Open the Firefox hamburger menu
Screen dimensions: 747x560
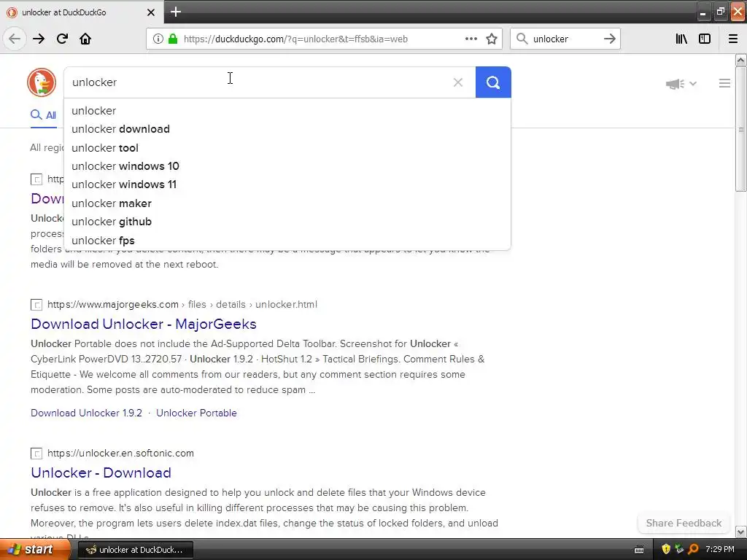tap(733, 39)
